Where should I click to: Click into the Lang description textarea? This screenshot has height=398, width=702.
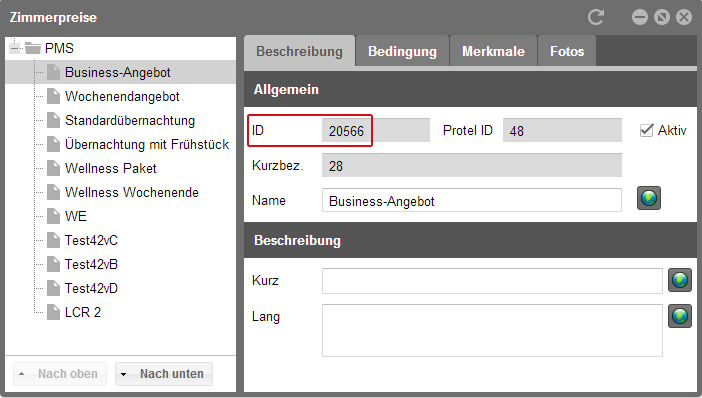(492, 330)
